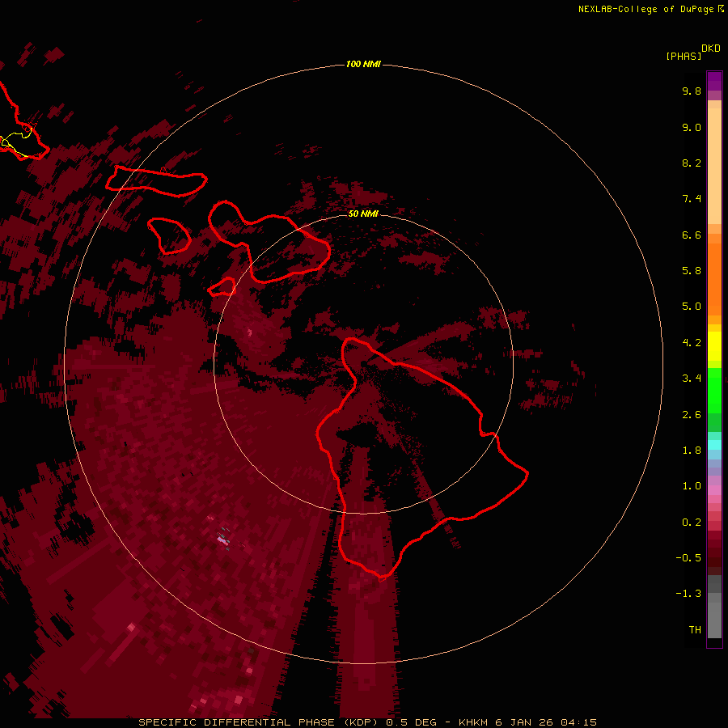
Task: Click the 1.8 value on the color scale
Action: pos(692,451)
